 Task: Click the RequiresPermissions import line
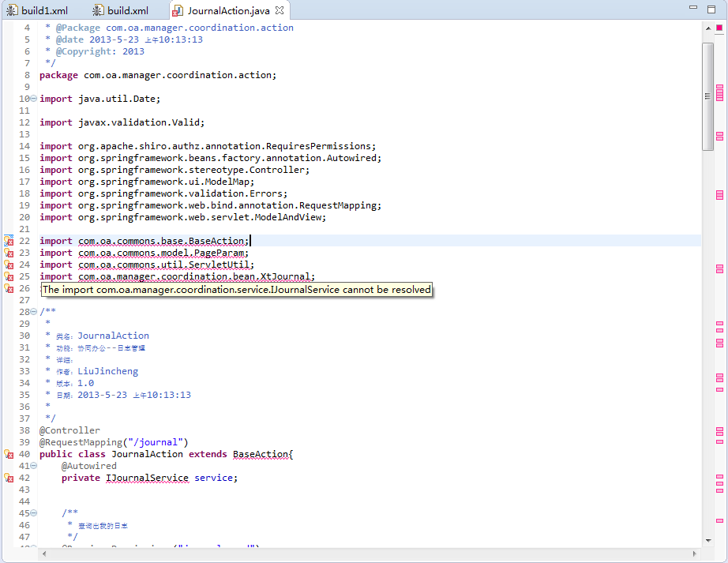click(x=208, y=146)
